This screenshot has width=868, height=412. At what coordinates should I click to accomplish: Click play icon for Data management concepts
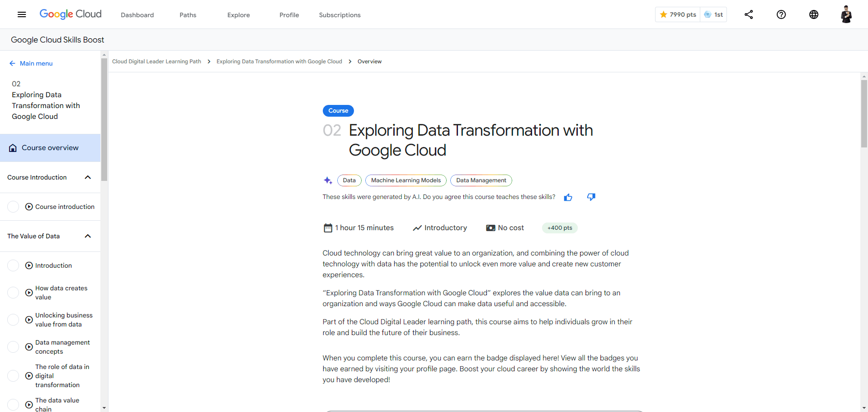click(x=29, y=347)
